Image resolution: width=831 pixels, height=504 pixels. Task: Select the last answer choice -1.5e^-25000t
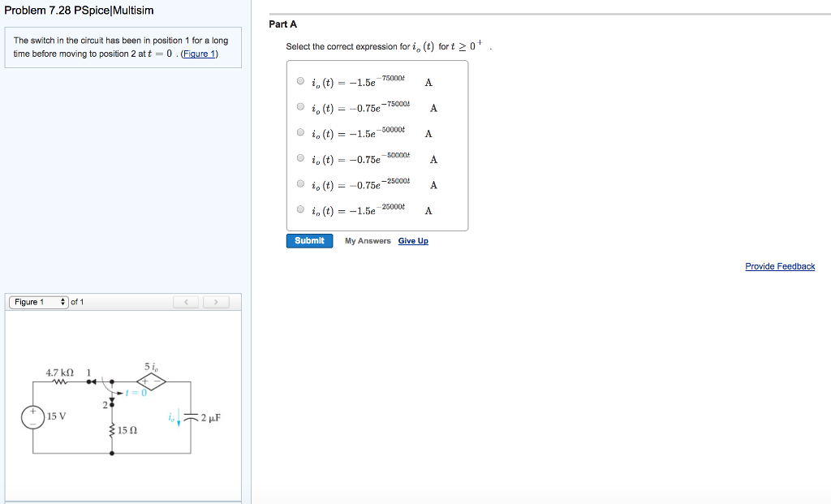tap(300, 209)
